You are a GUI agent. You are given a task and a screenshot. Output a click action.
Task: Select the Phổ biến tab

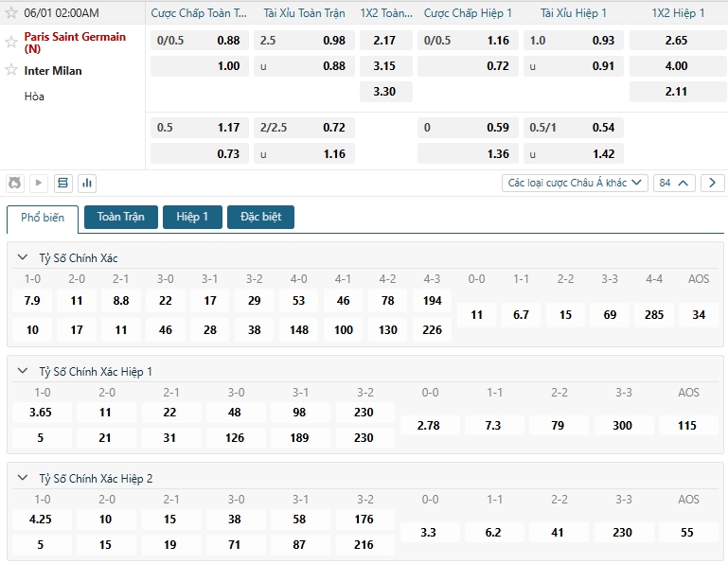[43, 218]
